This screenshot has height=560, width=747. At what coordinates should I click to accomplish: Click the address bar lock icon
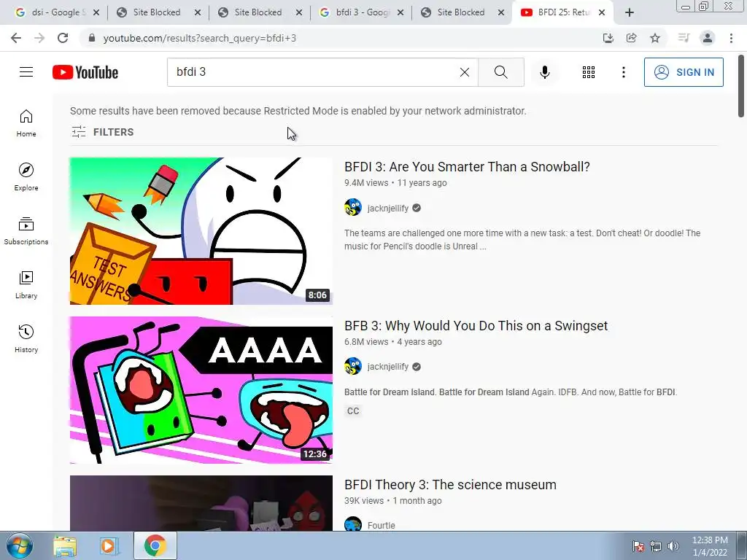pos(91,38)
